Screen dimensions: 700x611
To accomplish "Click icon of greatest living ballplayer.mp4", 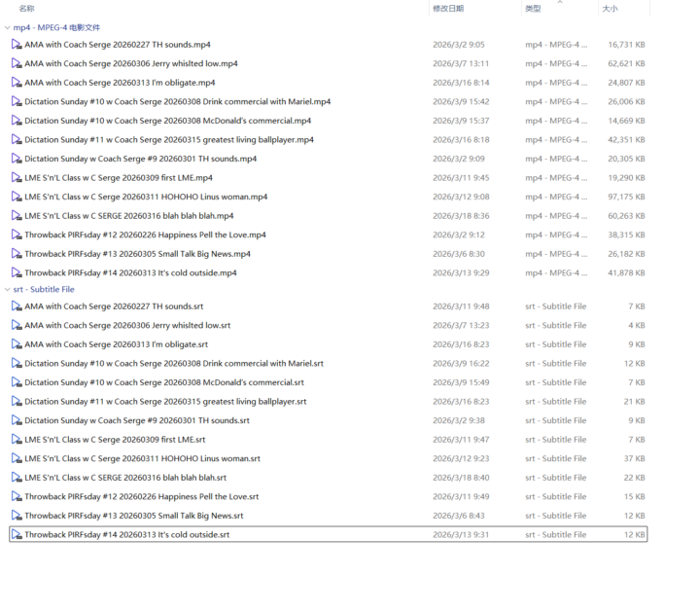I will click(17, 139).
